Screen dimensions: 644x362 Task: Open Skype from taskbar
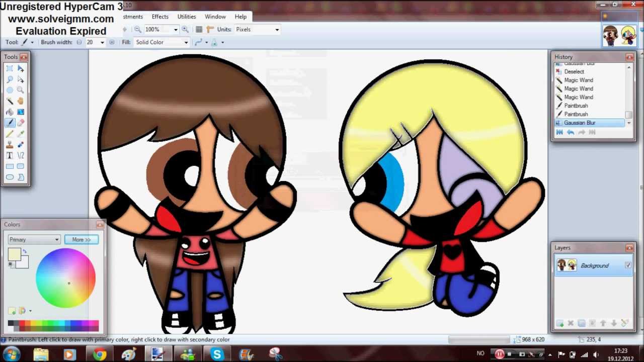pos(217,354)
